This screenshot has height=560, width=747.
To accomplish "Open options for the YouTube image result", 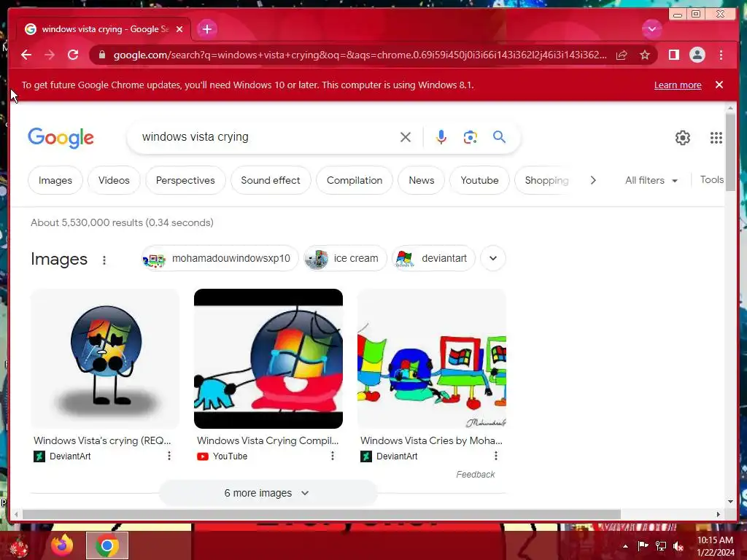I will (333, 456).
